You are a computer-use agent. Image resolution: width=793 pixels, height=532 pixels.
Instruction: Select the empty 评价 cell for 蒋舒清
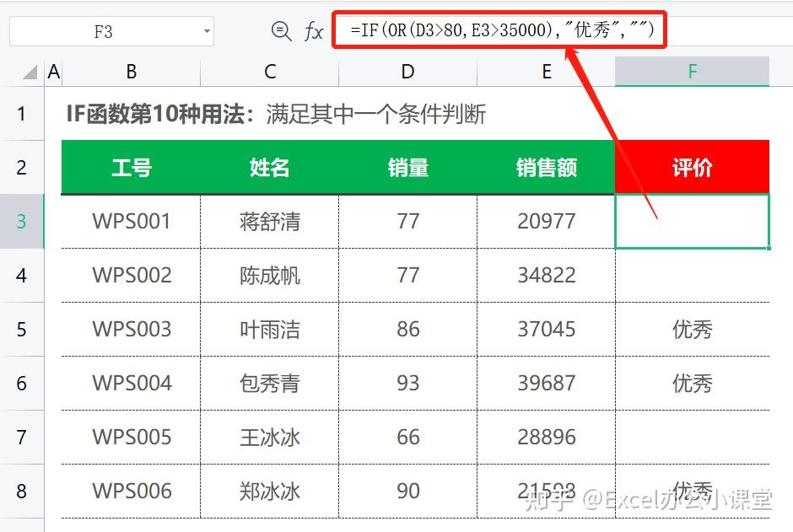692,221
